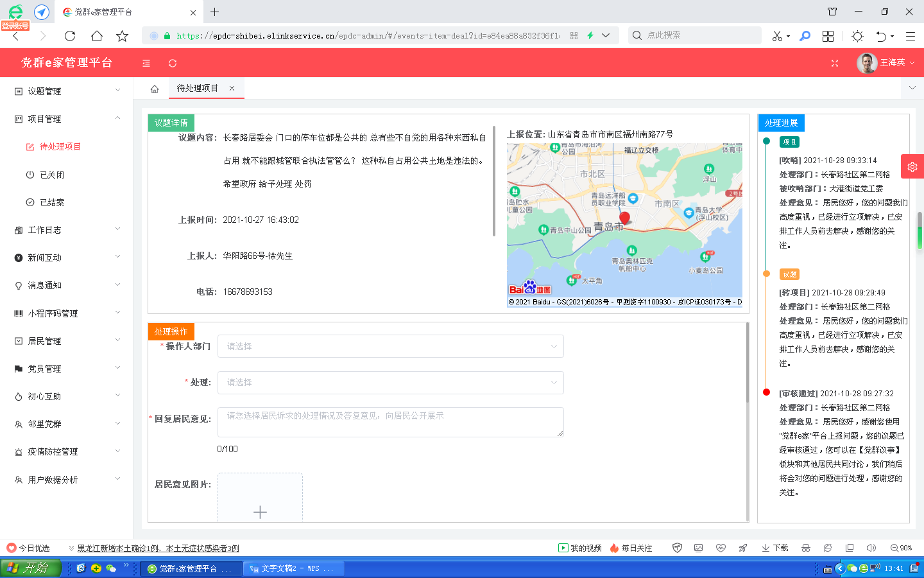This screenshot has height=578, width=924.
Task: Click the 议题详情 panel scrollbar
Action: (494, 181)
